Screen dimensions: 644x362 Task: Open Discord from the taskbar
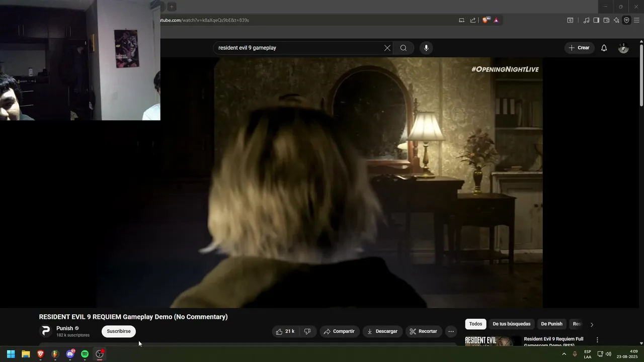click(70, 354)
